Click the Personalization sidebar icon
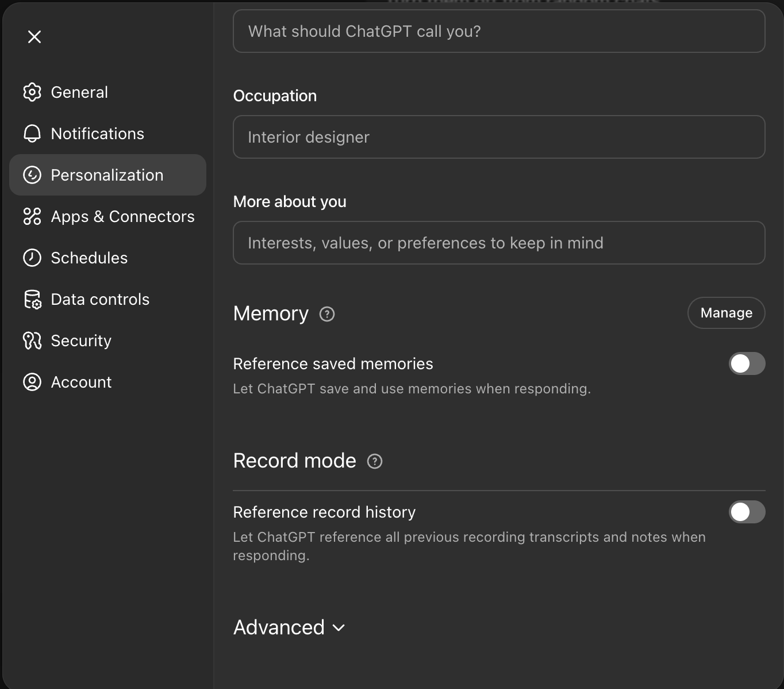This screenshot has width=784, height=689. click(32, 175)
